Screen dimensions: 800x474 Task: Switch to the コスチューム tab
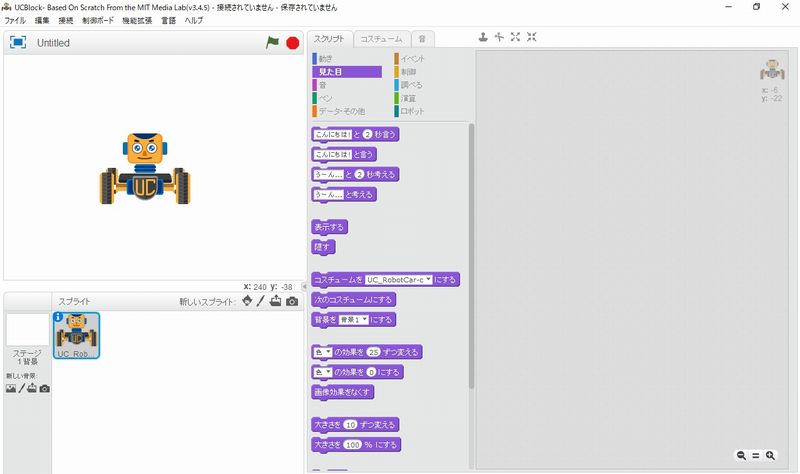click(x=381, y=39)
